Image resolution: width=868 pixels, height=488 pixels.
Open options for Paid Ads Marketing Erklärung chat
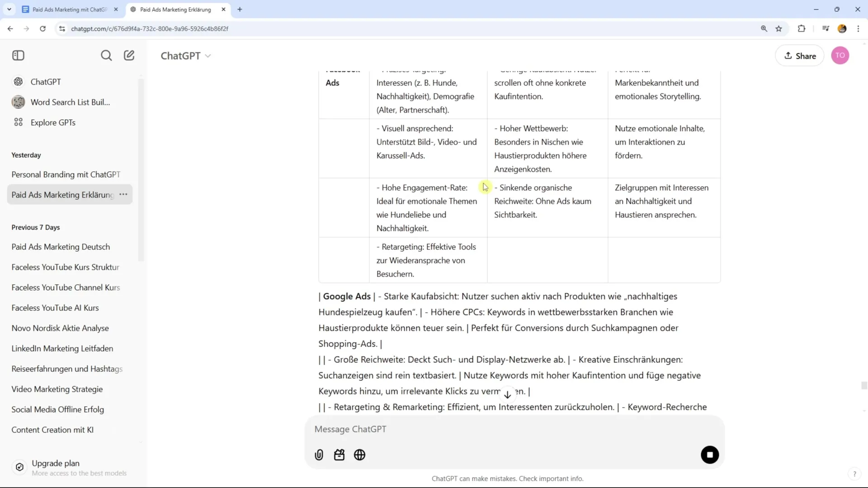123,194
